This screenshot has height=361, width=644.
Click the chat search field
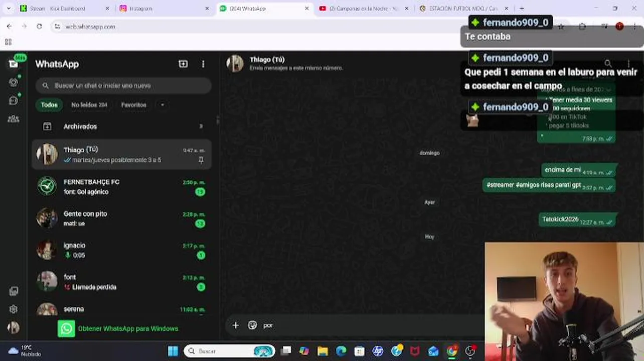click(123, 86)
